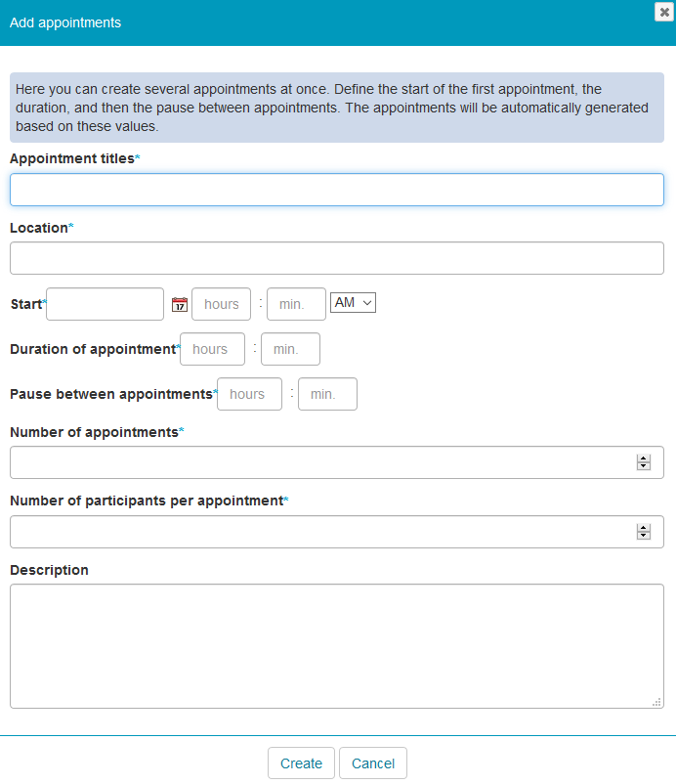Click the Start minutes field
The image size is (676, 784).
coord(296,304)
